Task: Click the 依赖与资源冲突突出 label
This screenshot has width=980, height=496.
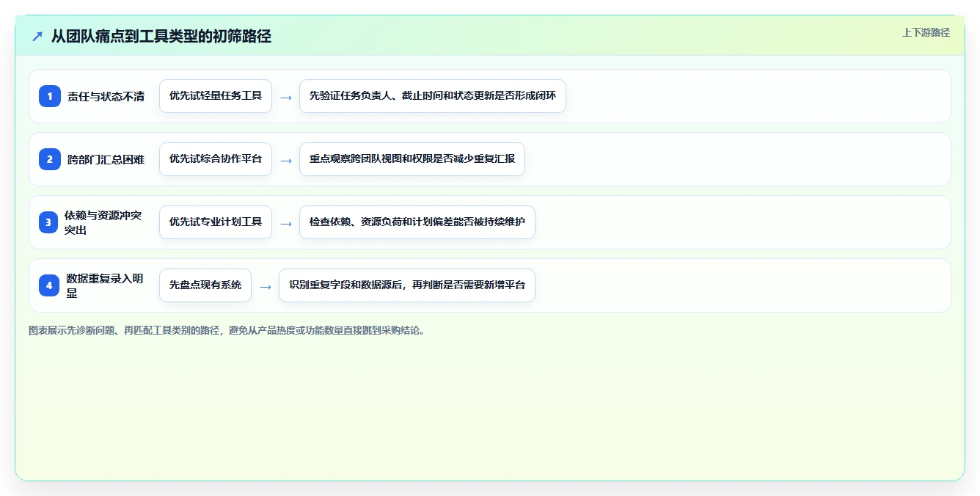Action: tap(105, 222)
